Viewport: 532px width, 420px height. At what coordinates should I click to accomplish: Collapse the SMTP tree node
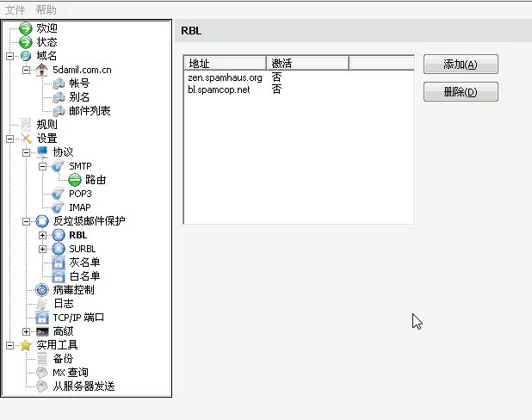(x=42, y=166)
